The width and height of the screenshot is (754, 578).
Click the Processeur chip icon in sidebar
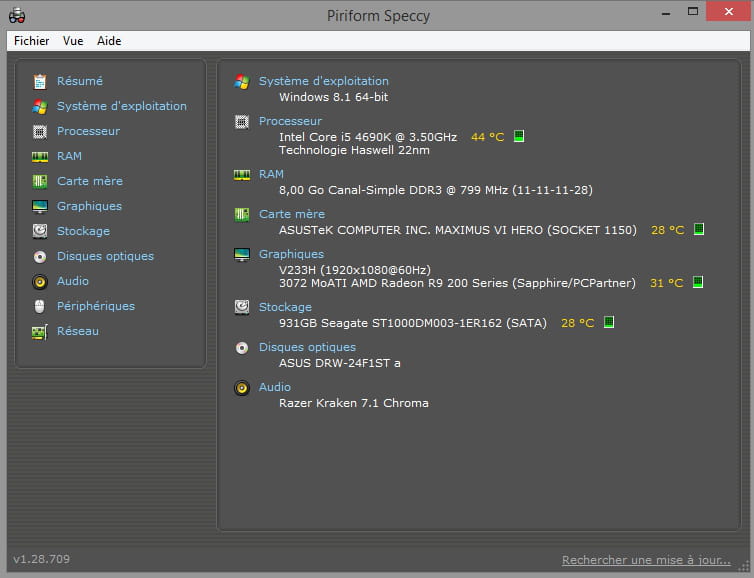(x=40, y=131)
